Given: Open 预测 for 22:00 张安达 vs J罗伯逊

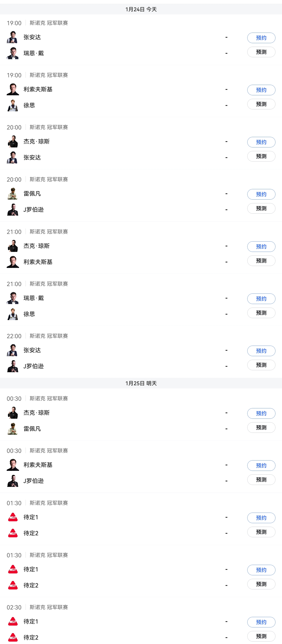Looking at the screenshot, I should click(x=261, y=365).
